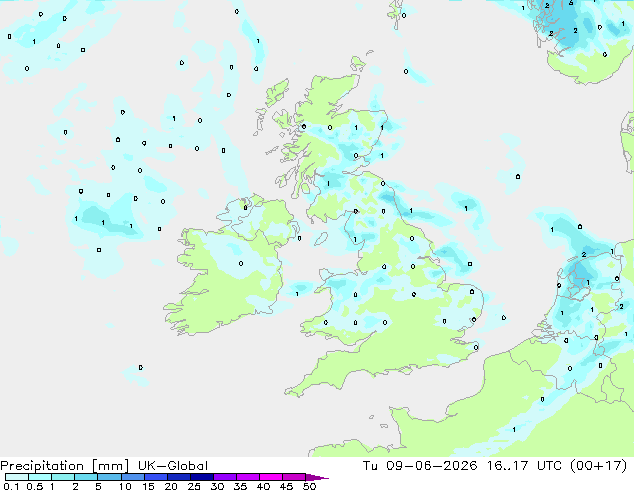Click the '40' legend scale label
The width and height of the screenshot is (634, 490).
pos(263,486)
